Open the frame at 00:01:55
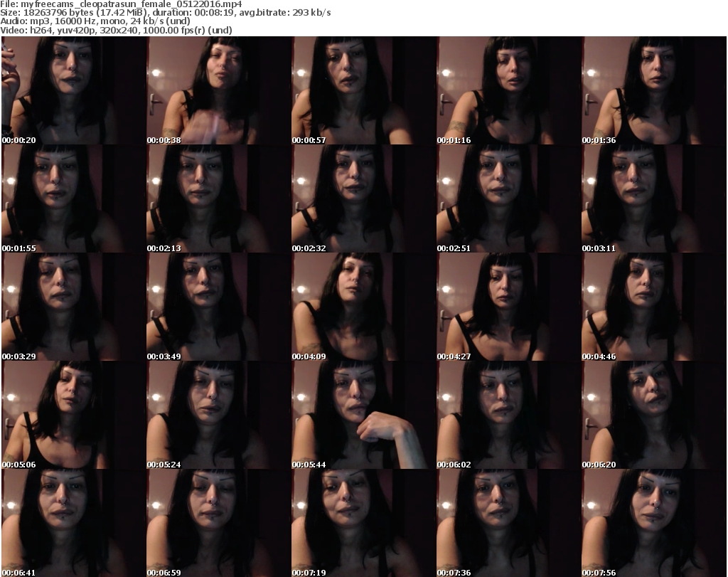728x577 pixels. (72, 198)
